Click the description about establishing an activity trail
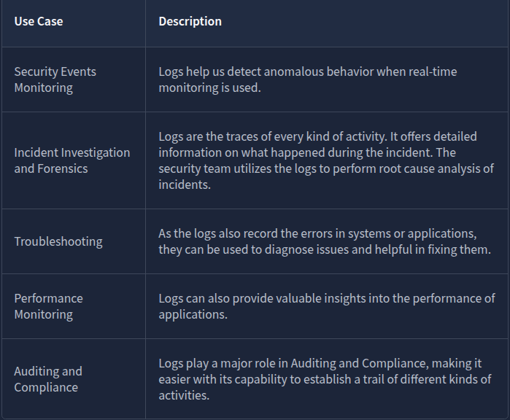Screen dimensions: 510x420 point(325,379)
